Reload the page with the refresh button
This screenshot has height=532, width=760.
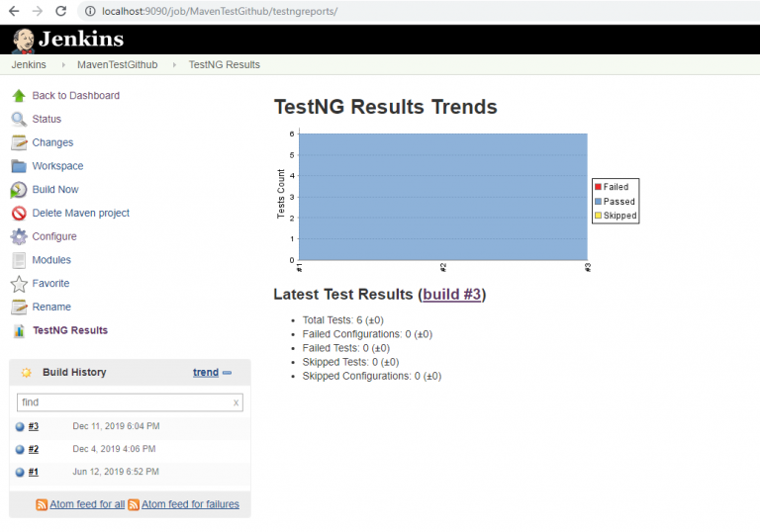coord(61,11)
